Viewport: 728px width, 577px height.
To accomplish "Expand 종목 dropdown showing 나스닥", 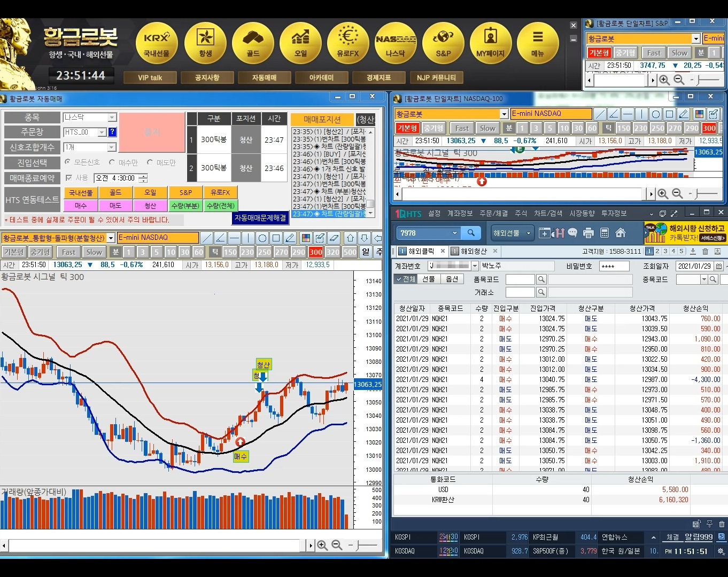I will 112,117.
